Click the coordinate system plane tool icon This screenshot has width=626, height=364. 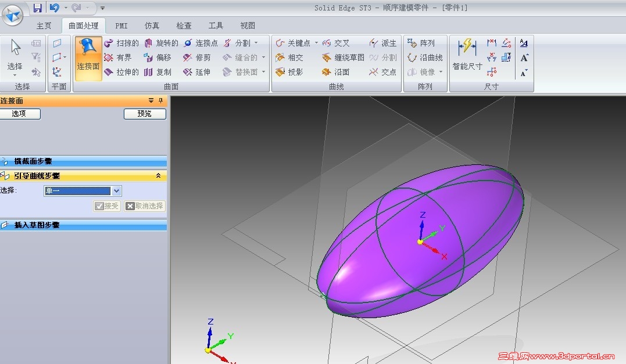(x=57, y=72)
